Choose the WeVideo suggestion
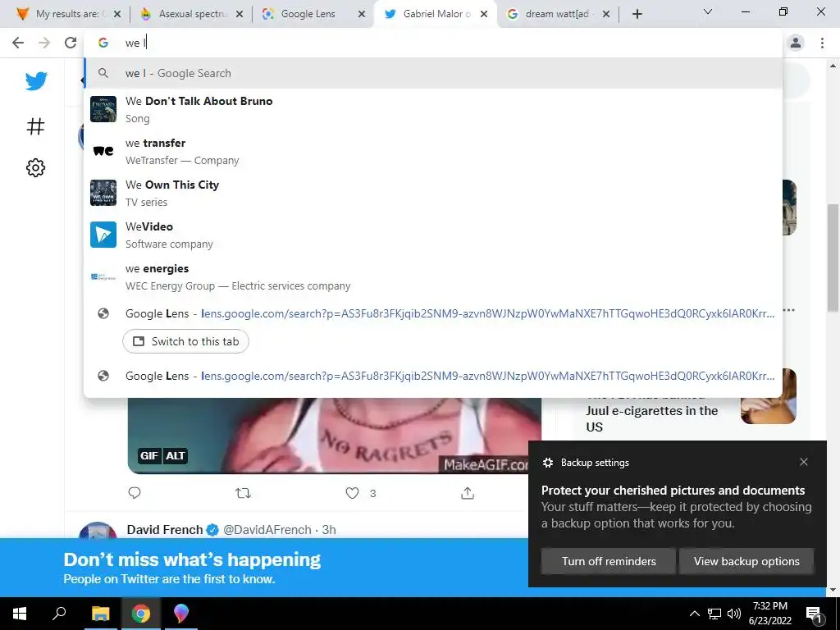This screenshot has width=840, height=630. pyautogui.click(x=433, y=235)
